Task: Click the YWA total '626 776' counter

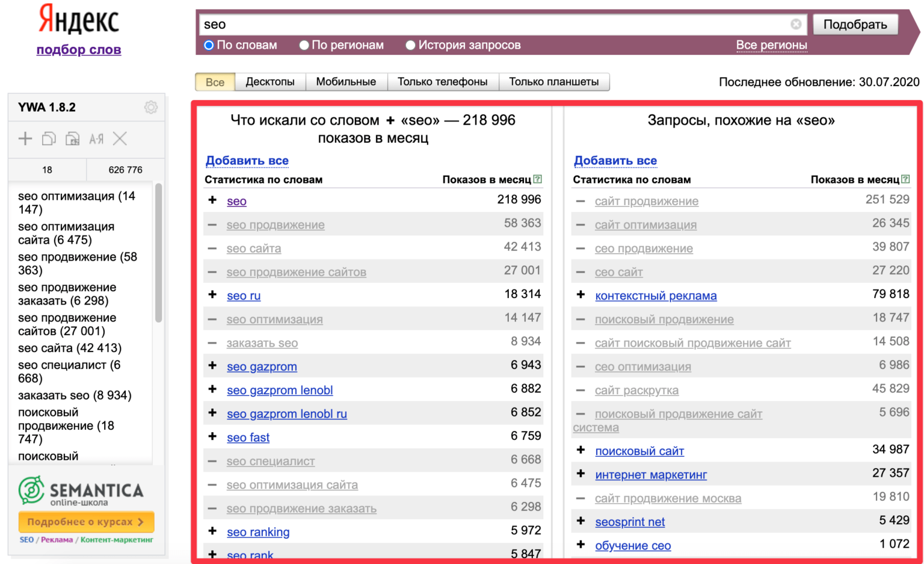Action: click(x=125, y=170)
